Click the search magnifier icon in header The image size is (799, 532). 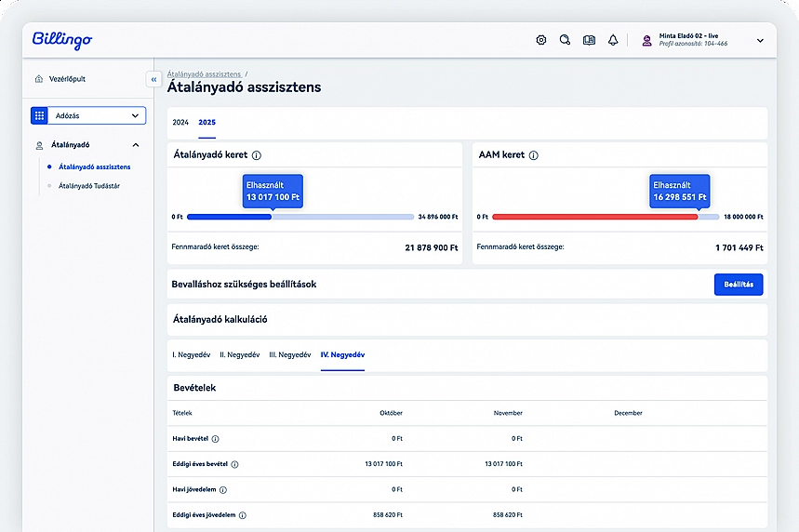coord(565,41)
